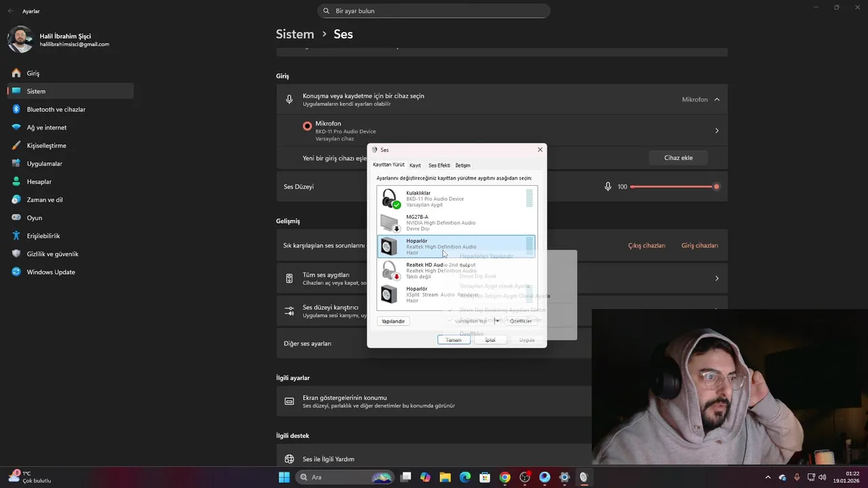
Task: Close the Ses dialog window
Action: [540, 150]
